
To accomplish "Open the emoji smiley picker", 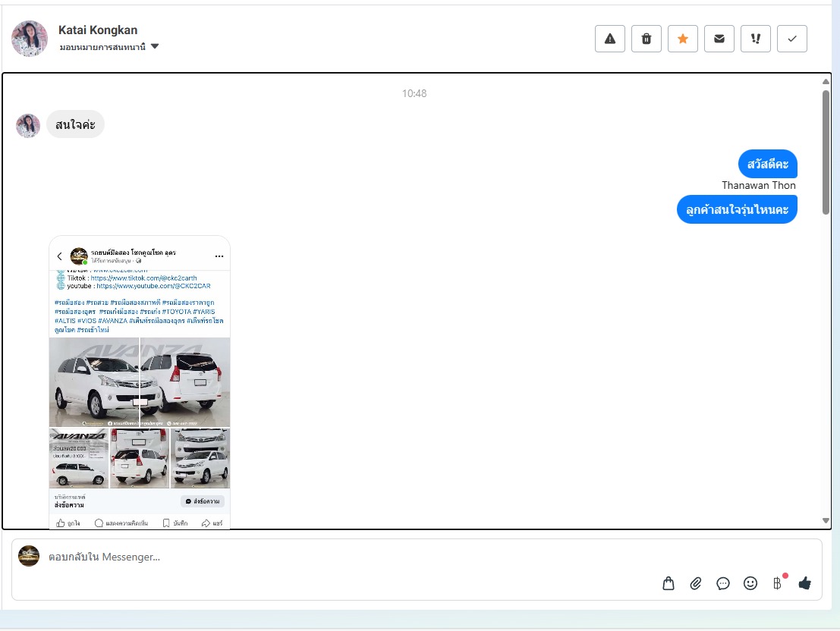I will coord(750,583).
